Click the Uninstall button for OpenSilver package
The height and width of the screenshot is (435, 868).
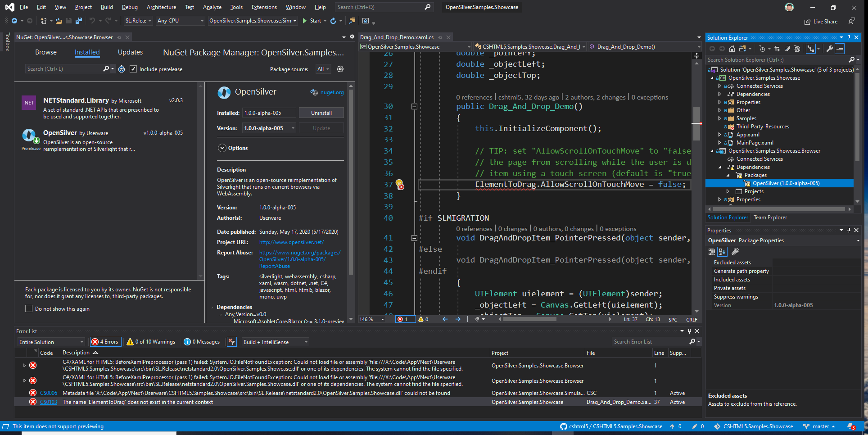(x=321, y=112)
